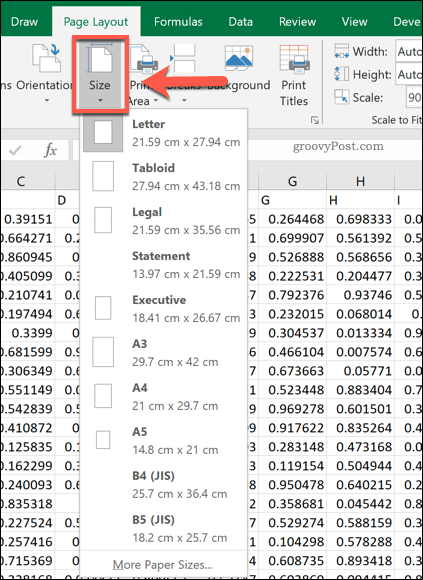
Task: Select Letter paper size
Action: (163, 133)
